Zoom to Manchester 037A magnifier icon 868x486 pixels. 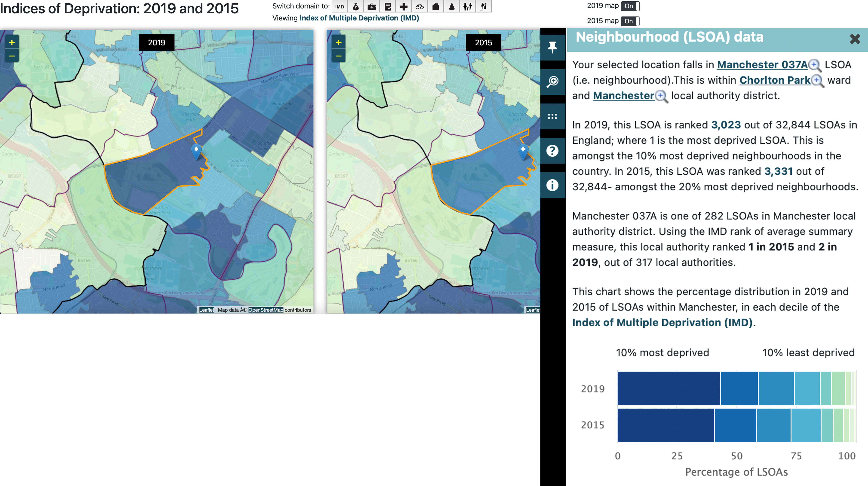click(x=815, y=65)
